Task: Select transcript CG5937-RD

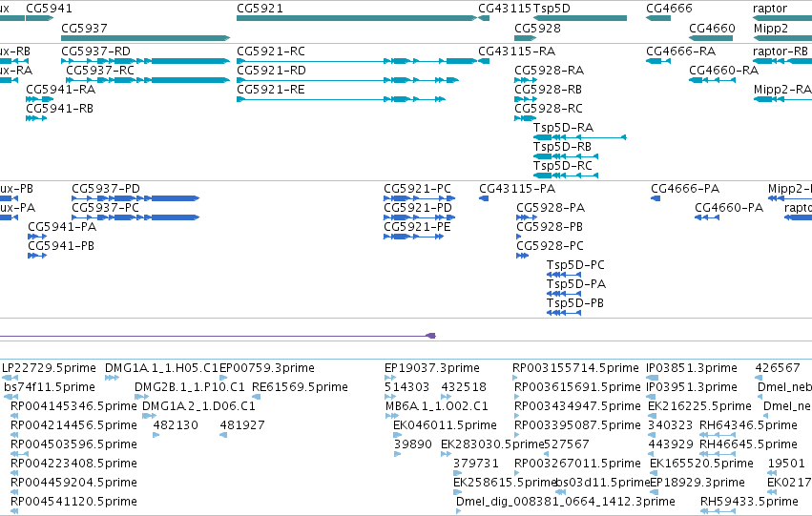Action: (146, 61)
